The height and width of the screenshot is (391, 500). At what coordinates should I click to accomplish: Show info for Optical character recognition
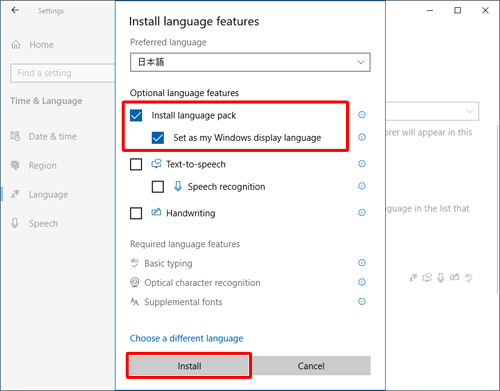coord(362,282)
